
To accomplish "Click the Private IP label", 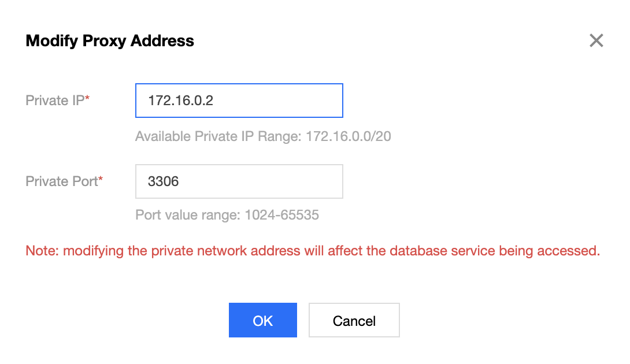I will tap(55, 101).
